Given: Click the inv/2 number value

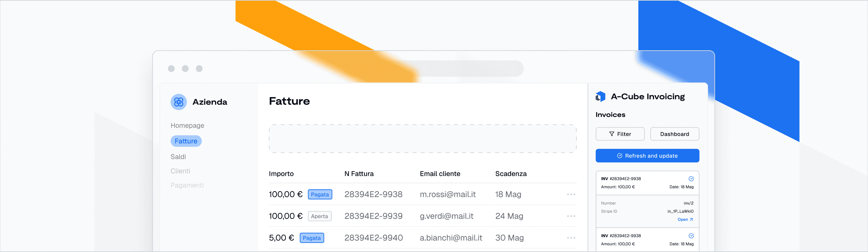Looking at the screenshot, I should 688,203.
